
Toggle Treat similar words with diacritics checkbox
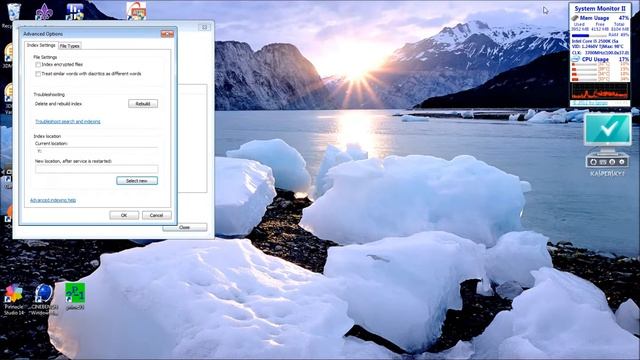point(38,74)
